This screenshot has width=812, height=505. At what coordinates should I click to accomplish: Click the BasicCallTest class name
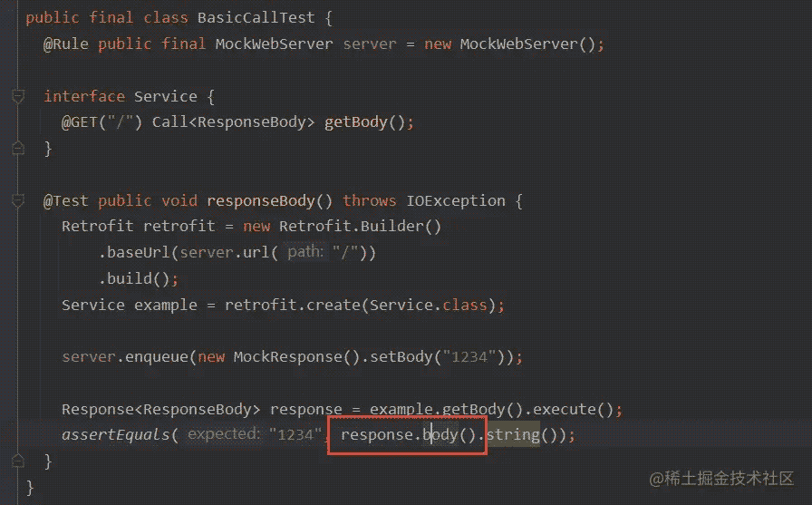[256, 17]
